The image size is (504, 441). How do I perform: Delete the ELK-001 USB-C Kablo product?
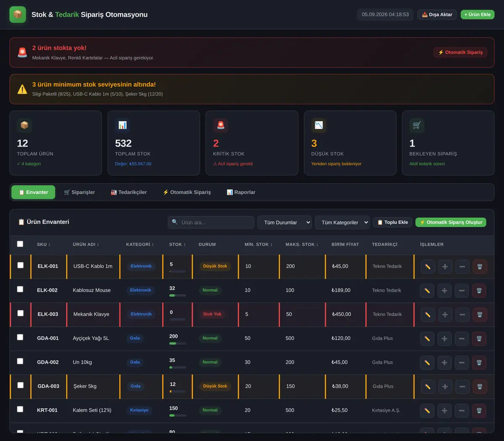point(480,266)
